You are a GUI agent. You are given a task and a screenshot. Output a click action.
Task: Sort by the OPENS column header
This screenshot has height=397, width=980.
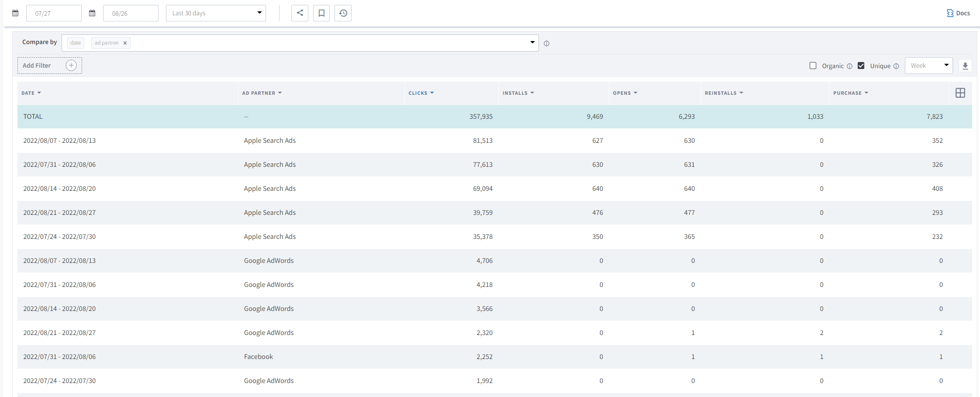pos(625,93)
